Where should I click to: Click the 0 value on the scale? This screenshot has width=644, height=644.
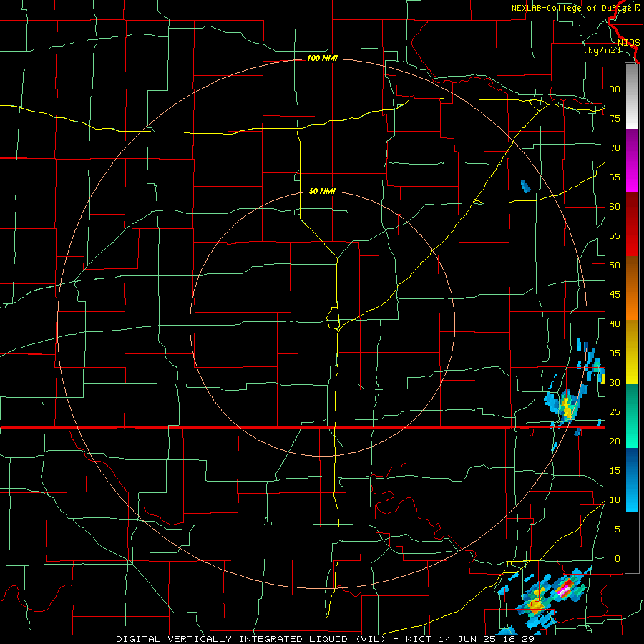click(x=618, y=559)
